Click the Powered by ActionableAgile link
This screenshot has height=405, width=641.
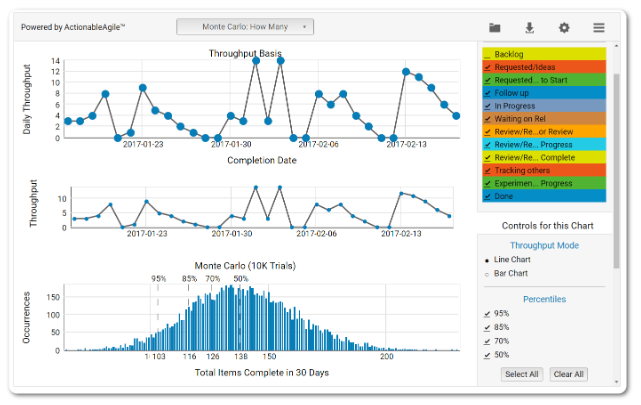73,27
